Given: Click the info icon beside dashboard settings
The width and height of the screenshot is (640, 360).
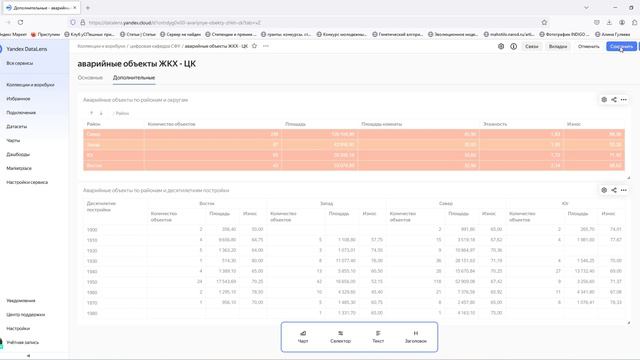Looking at the screenshot, I should [x=513, y=47].
